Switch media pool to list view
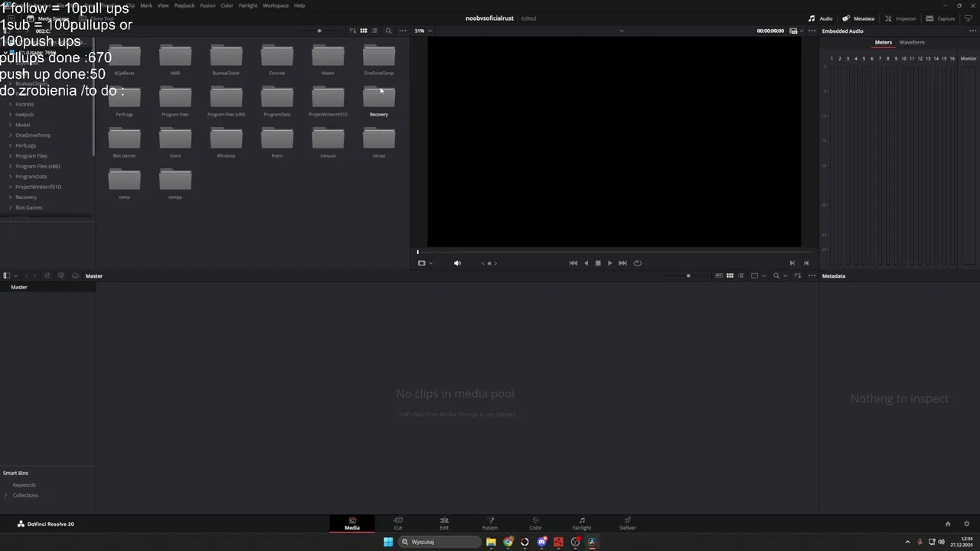The height and width of the screenshot is (551, 980). (x=741, y=275)
